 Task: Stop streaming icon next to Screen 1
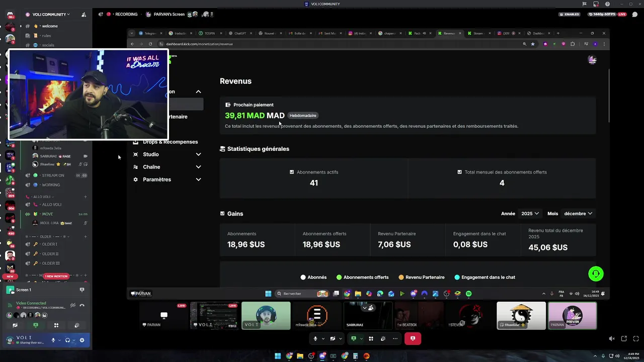[82, 290]
